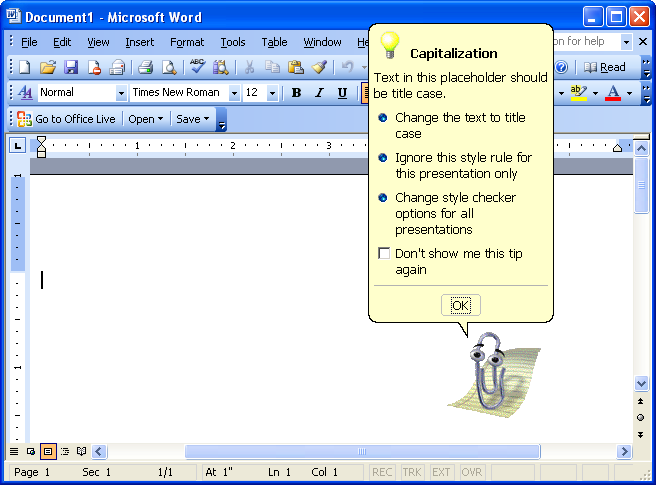Cut selection with the scissors icon
This screenshot has height=485, width=656.
249,67
